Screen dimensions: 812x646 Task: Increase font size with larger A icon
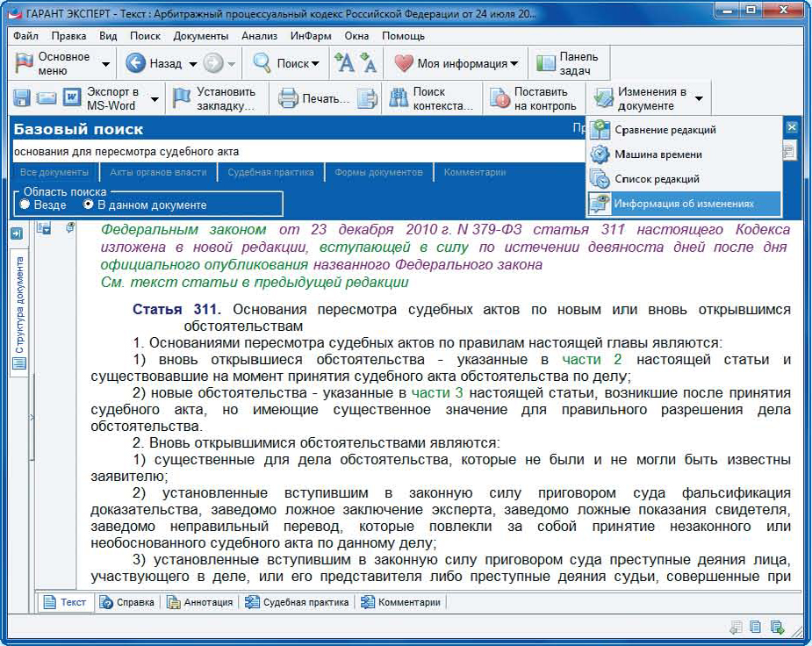coord(343,63)
